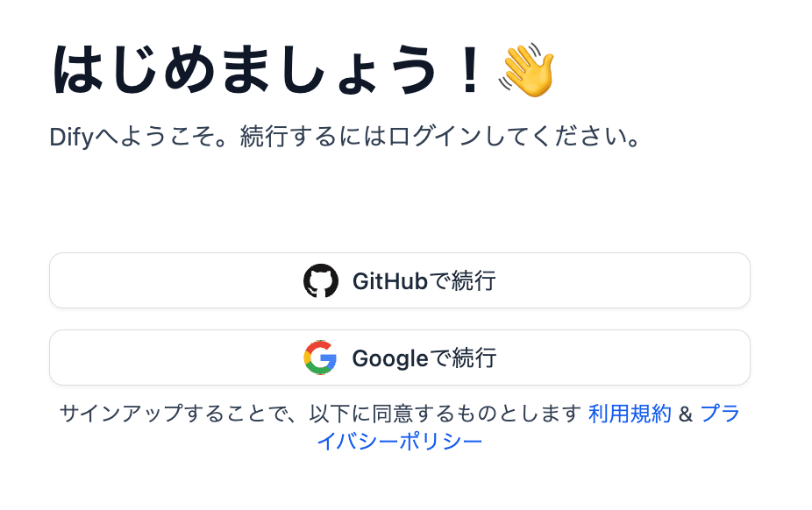
Task: Click the GitHub octocat logo icon
Action: 321,281
